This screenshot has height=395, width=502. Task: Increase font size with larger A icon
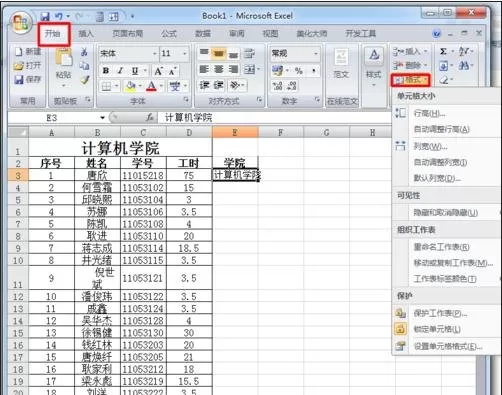click(x=158, y=71)
